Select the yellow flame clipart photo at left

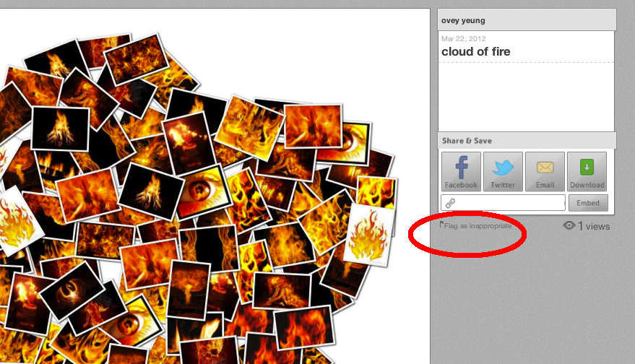point(17,222)
